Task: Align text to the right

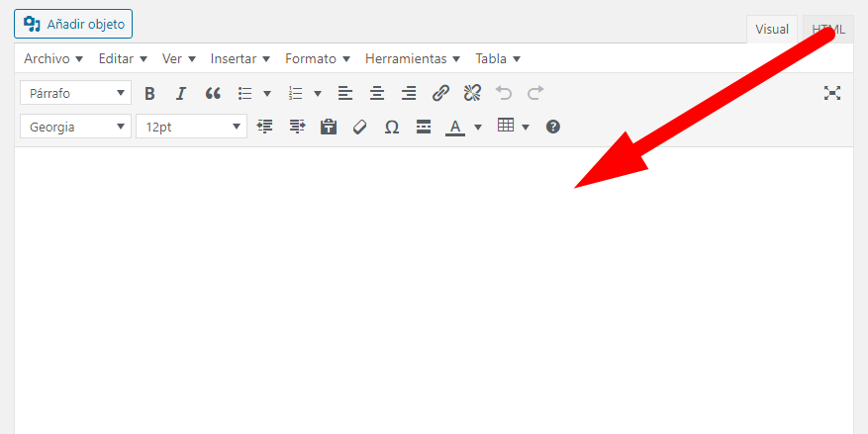Action: [x=409, y=94]
